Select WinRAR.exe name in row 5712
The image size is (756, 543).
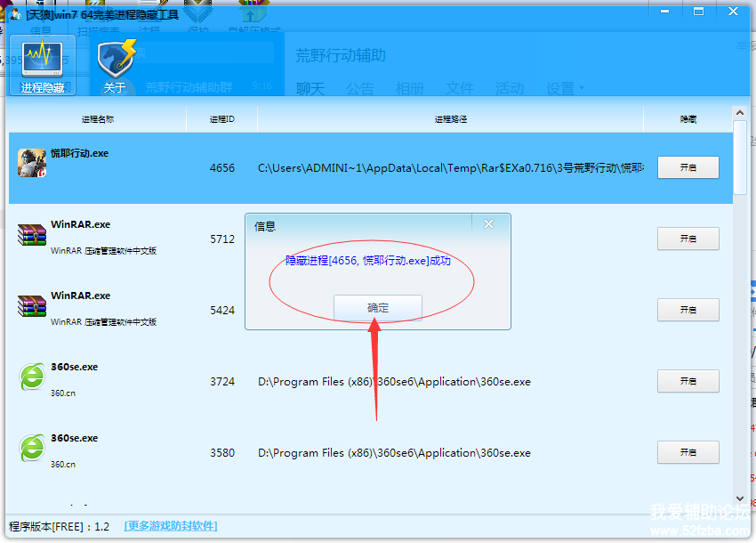point(81,224)
